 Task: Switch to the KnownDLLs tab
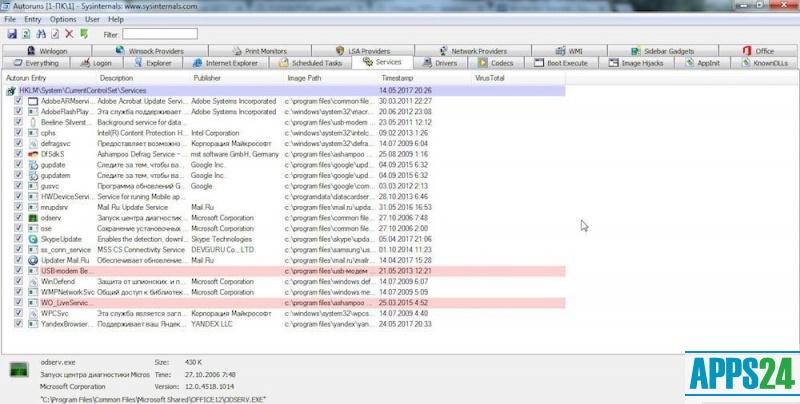click(x=765, y=63)
